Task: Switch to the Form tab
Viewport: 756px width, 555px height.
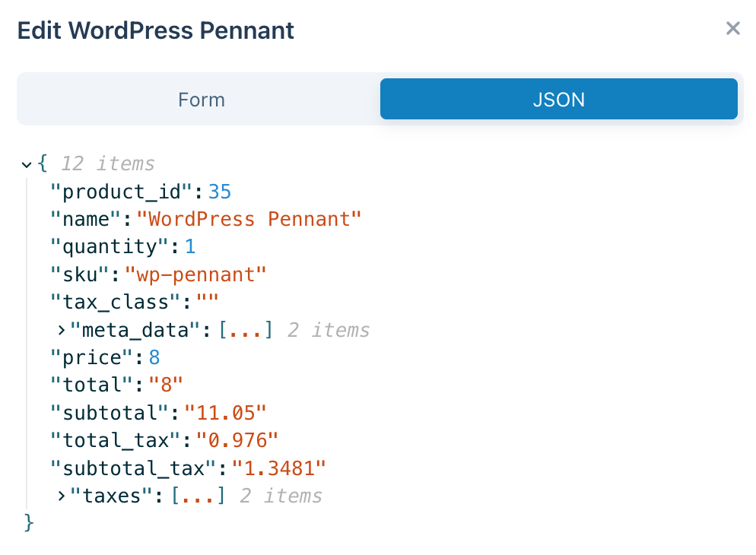Action: click(202, 100)
